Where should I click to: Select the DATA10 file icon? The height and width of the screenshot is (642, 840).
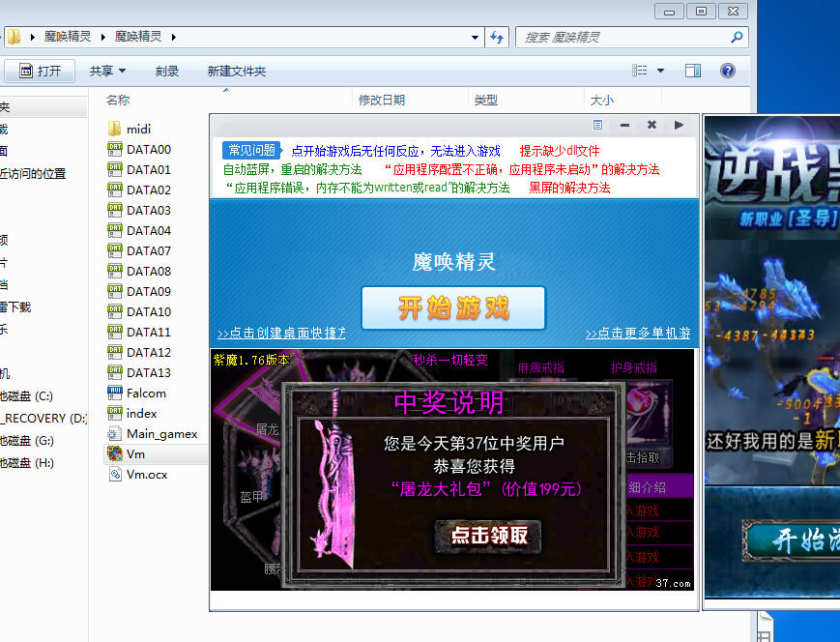pos(115,312)
